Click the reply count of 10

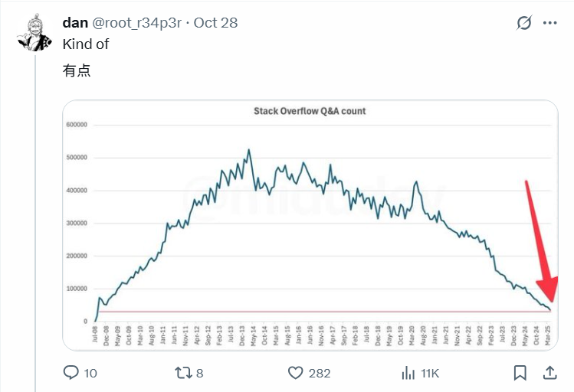click(x=90, y=374)
